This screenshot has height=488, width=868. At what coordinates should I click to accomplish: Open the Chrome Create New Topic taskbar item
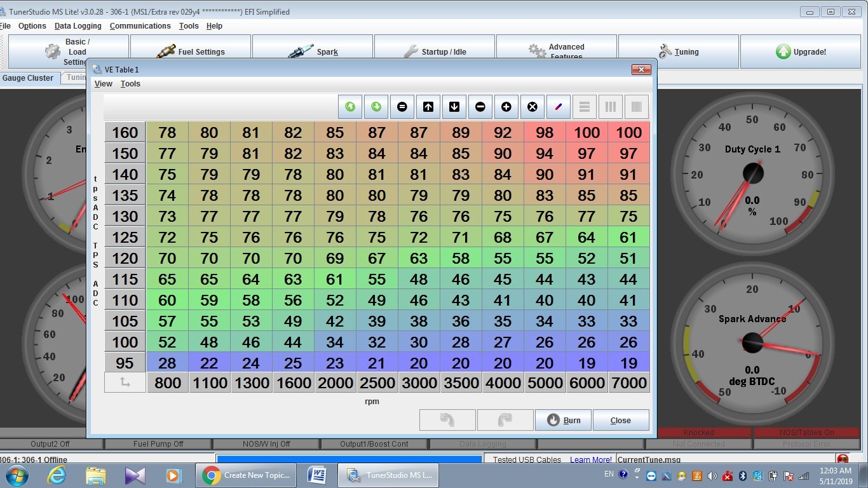tap(247, 475)
